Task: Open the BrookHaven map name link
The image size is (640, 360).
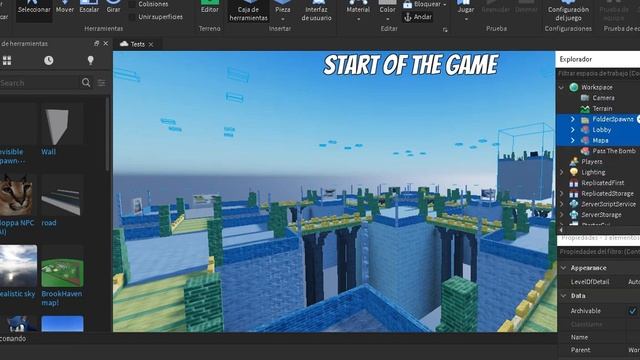Action: click(62, 298)
